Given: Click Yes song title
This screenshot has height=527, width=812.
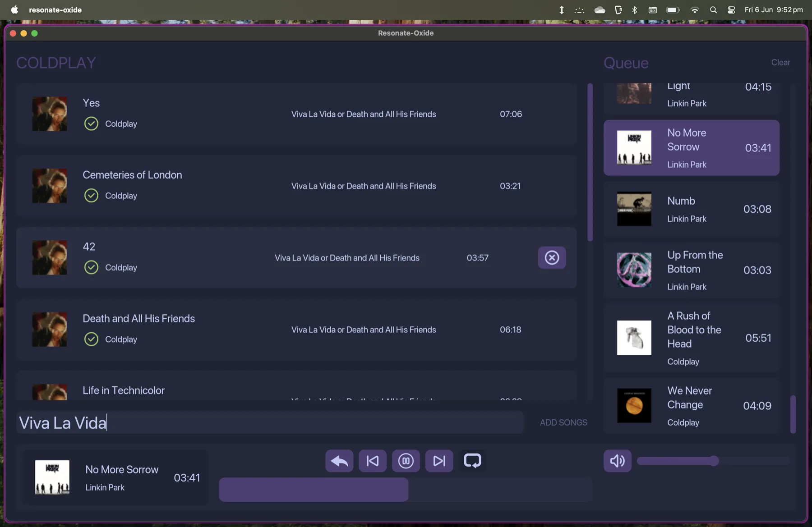Looking at the screenshot, I should pyautogui.click(x=91, y=103).
